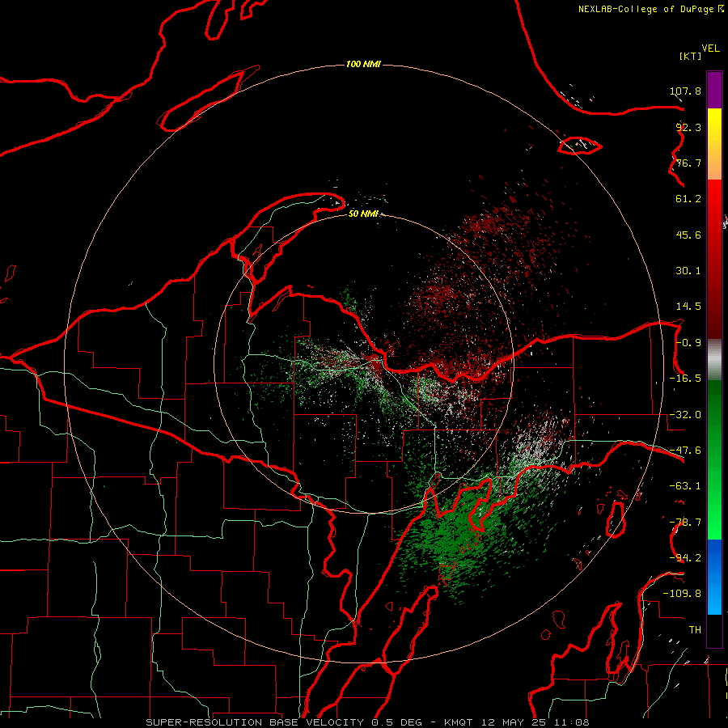Click the yellow segment of color bar

(714, 126)
